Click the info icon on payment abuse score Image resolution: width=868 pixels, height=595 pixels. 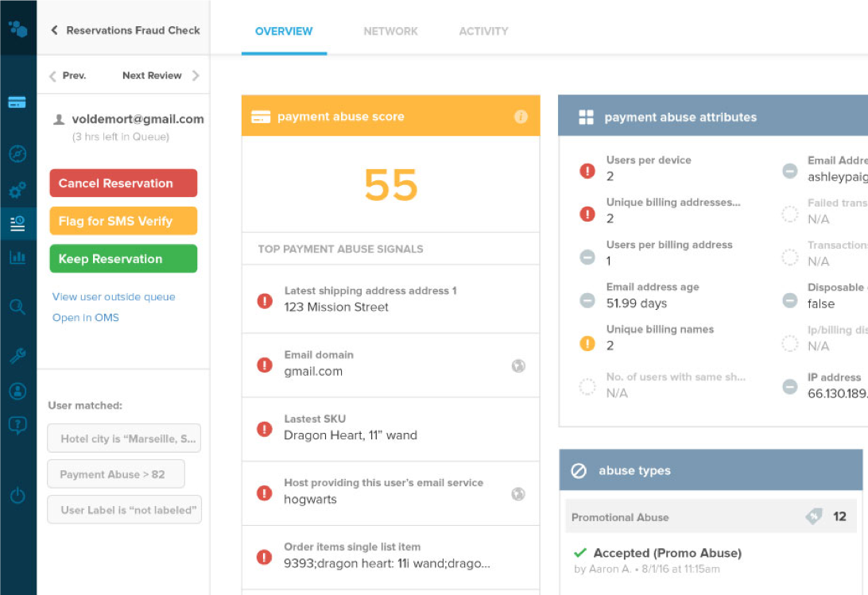click(x=521, y=117)
